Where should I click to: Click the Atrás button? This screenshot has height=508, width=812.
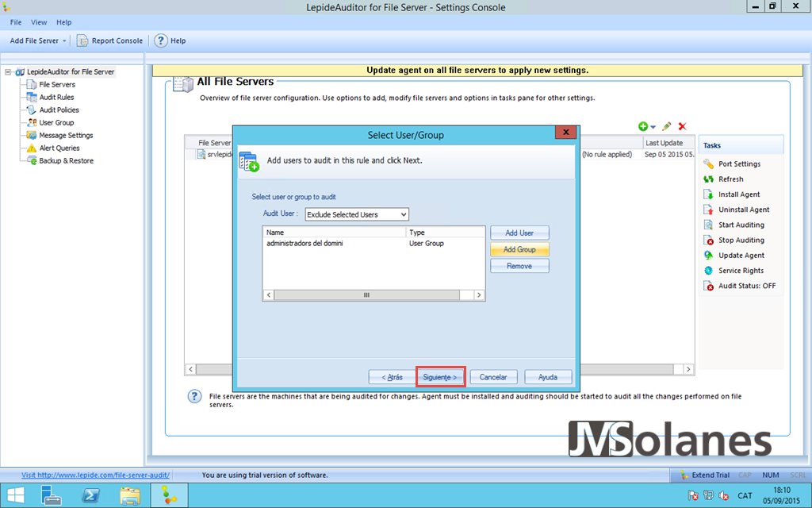(x=392, y=377)
